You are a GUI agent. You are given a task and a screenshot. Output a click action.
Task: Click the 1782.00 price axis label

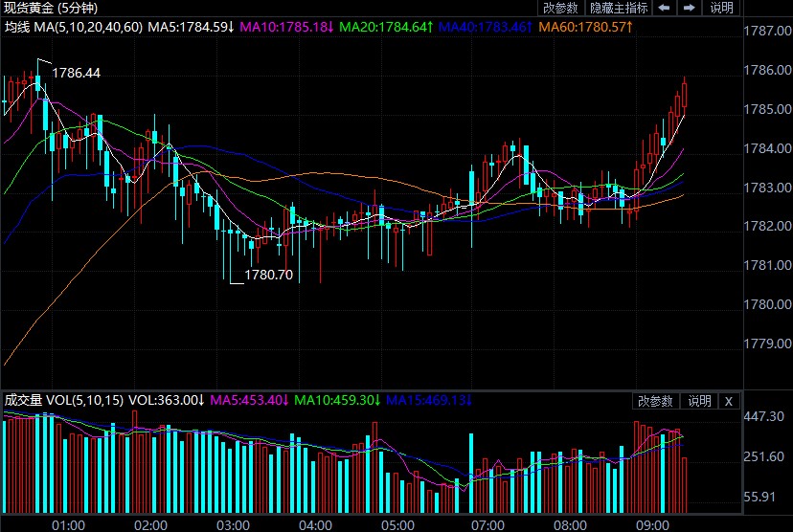(x=767, y=226)
